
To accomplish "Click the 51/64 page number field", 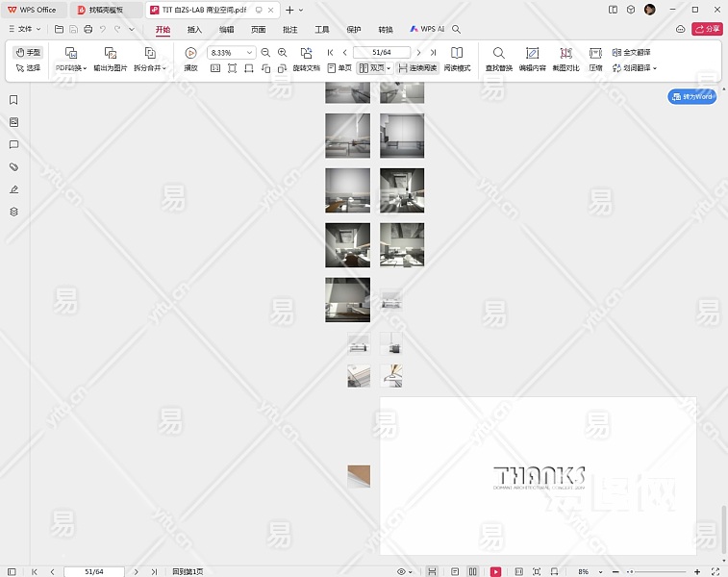I will click(382, 53).
